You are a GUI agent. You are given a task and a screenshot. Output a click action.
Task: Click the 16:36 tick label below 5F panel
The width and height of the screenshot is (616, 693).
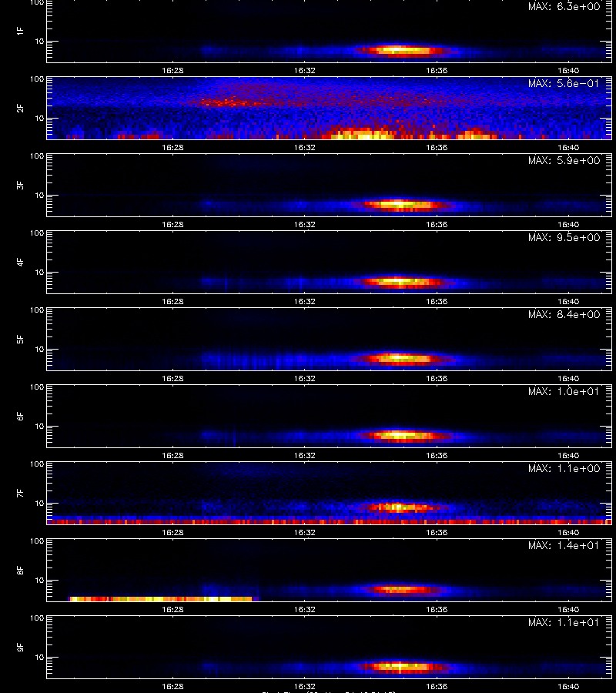coord(437,378)
